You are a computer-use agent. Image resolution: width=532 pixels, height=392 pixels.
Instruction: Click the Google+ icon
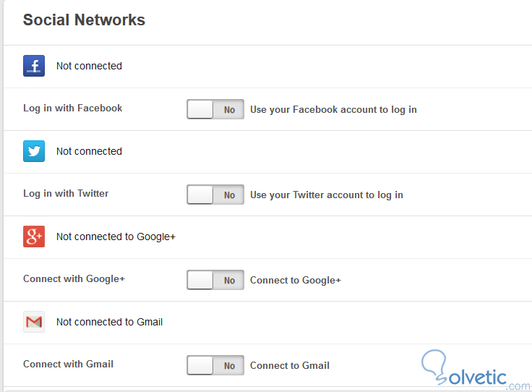(34, 237)
